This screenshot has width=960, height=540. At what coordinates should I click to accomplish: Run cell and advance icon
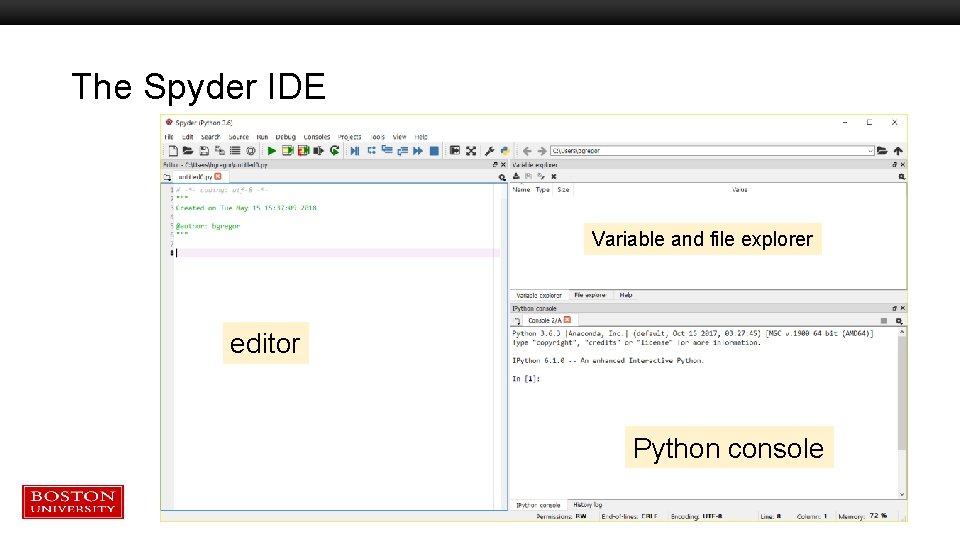[303, 151]
